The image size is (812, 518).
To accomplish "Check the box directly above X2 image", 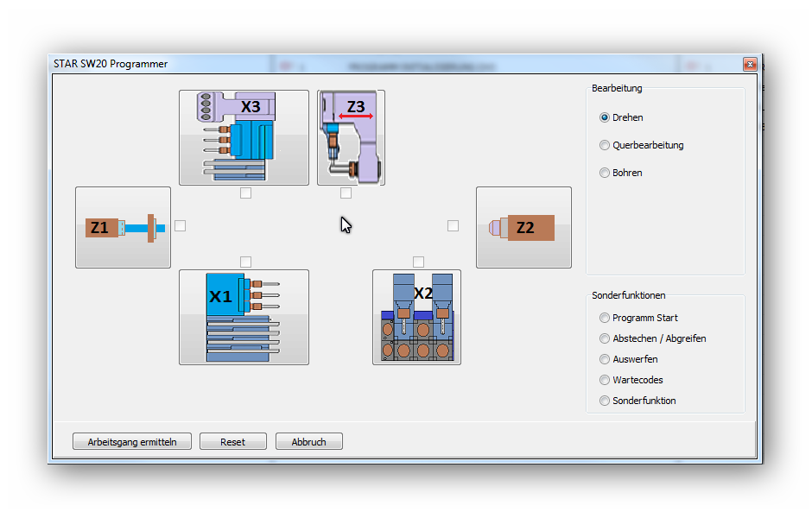I will [419, 262].
